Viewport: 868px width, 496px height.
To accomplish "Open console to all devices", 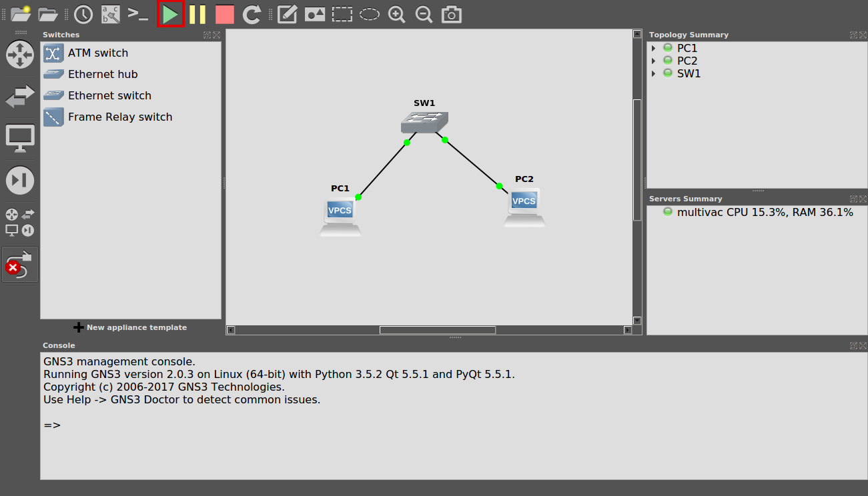I will (137, 13).
